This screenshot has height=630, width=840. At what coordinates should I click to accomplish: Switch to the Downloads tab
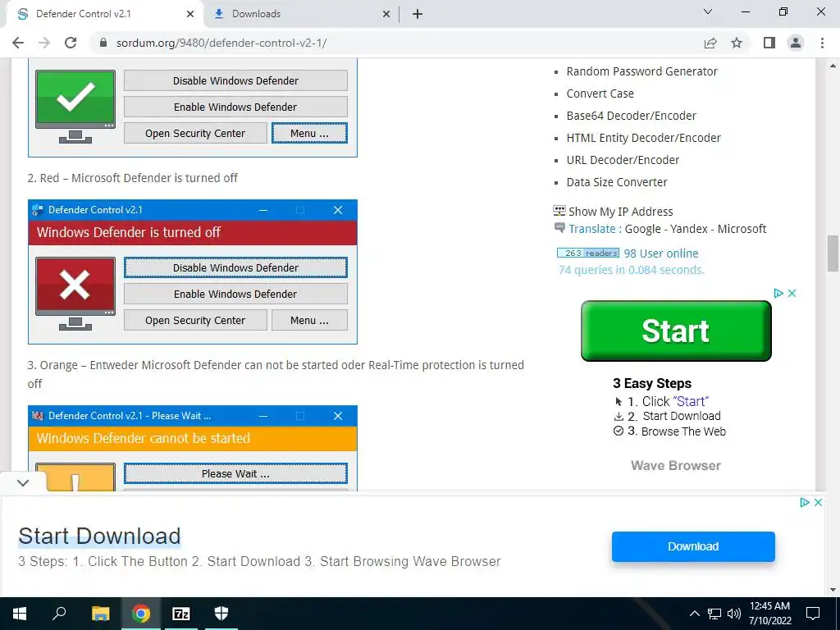[301, 14]
